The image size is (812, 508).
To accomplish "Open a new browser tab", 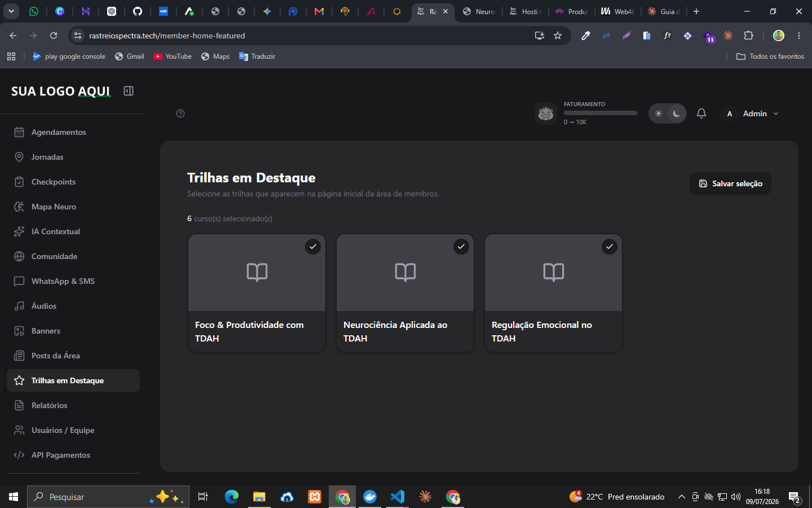I will coord(696,11).
